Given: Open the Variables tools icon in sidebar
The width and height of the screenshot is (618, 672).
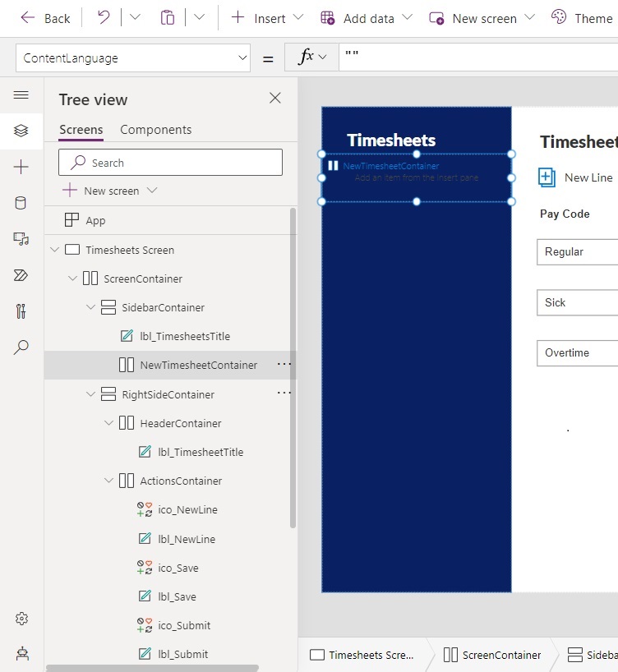Looking at the screenshot, I should [21, 311].
